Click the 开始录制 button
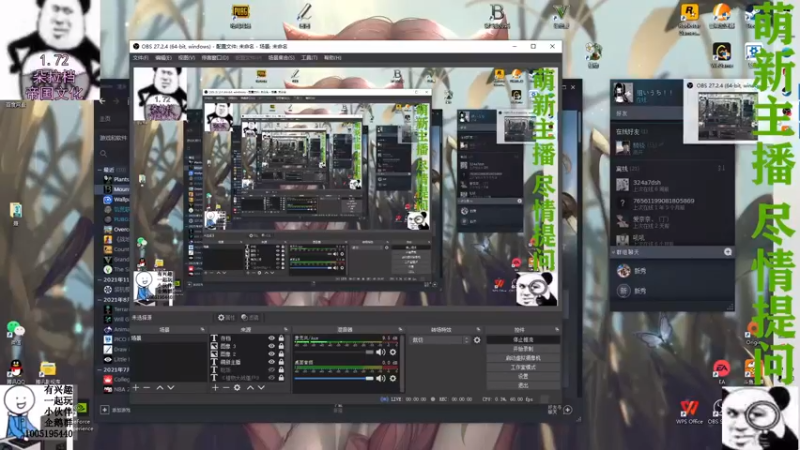The image size is (800, 450). (523, 349)
